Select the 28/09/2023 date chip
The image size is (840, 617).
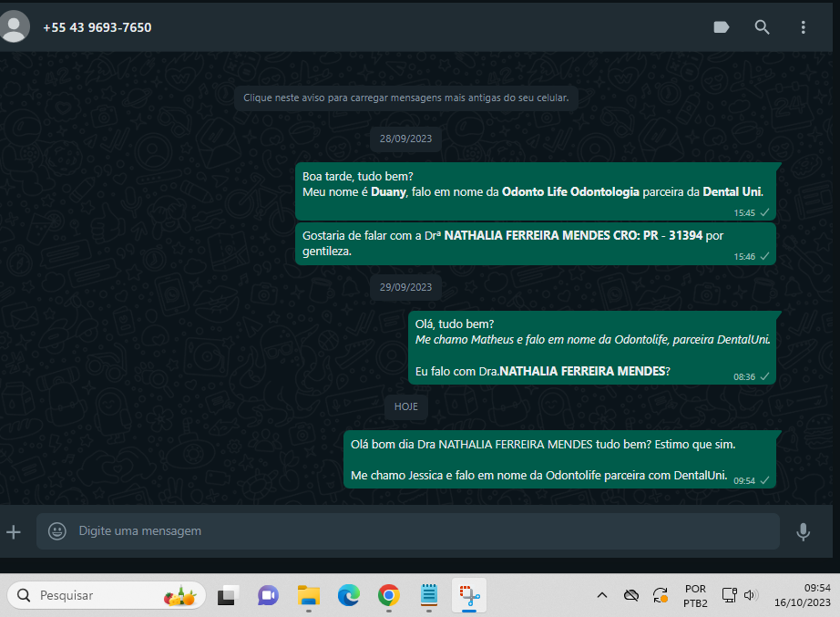[405, 139]
